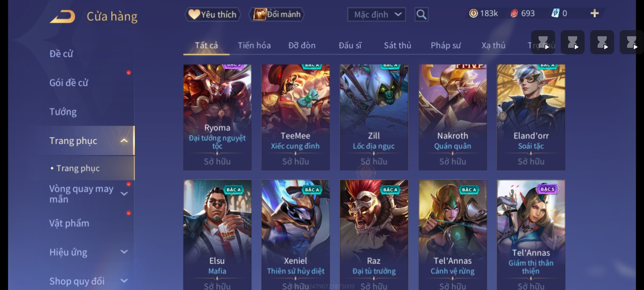The height and width of the screenshot is (290, 644).
Task: Switch to the Pháp sư tab
Action: [x=445, y=45]
